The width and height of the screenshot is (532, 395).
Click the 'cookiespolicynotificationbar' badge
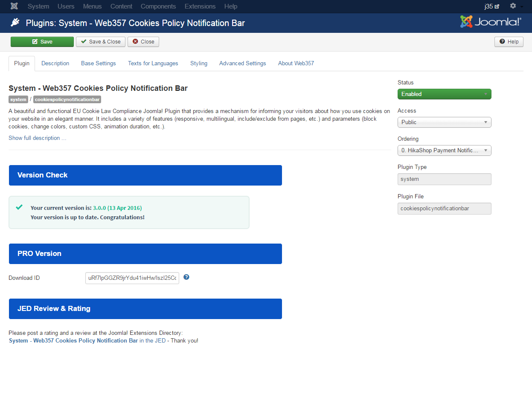(x=67, y=99)
